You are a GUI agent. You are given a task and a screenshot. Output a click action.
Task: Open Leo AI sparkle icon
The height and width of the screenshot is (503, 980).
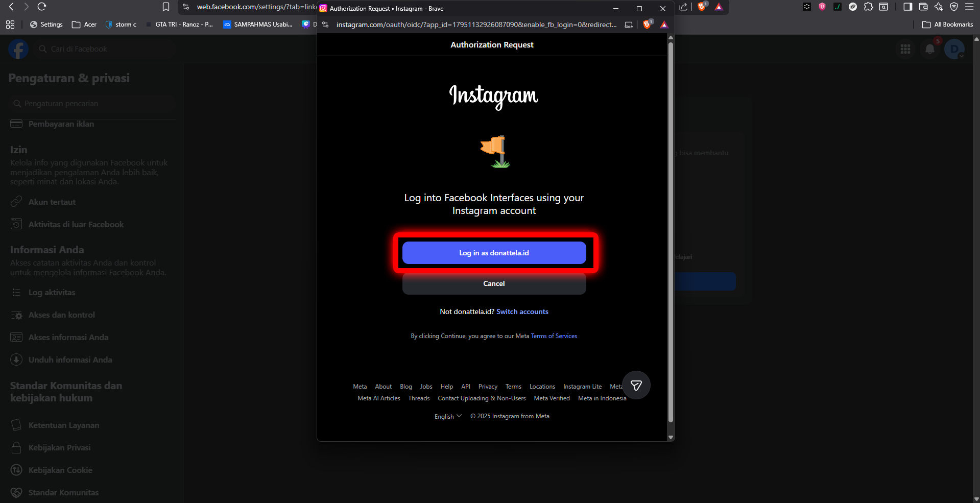coord(938,7)
